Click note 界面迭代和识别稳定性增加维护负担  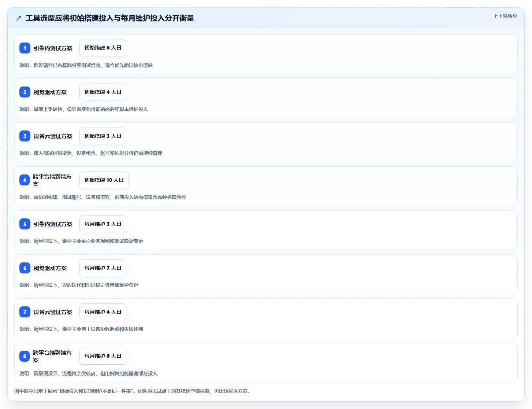click(79, 285)
